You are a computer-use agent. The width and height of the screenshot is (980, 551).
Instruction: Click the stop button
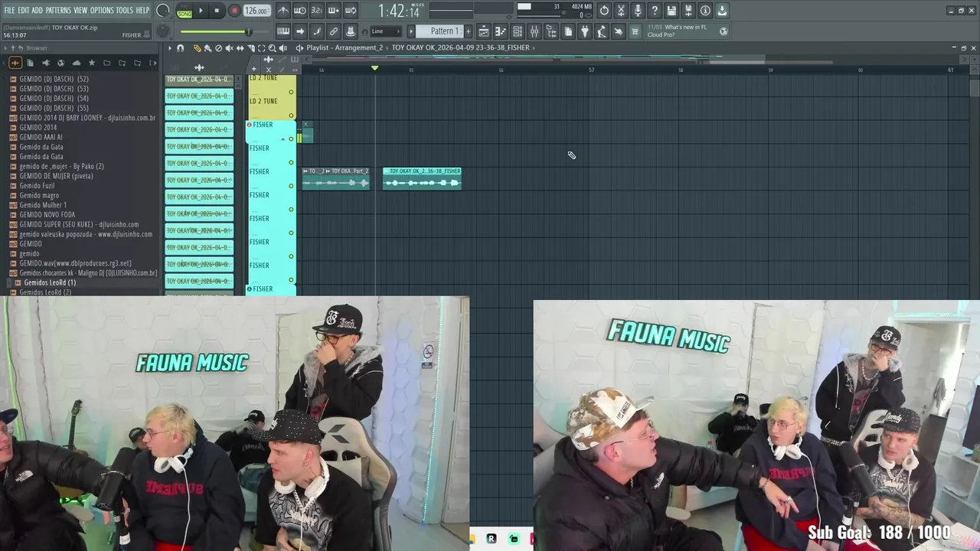tap(217, 11)
